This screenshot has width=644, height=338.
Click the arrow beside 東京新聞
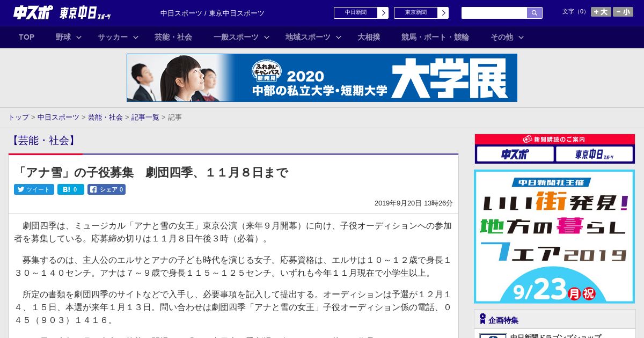pyautogui.click(x=443, y=13)
